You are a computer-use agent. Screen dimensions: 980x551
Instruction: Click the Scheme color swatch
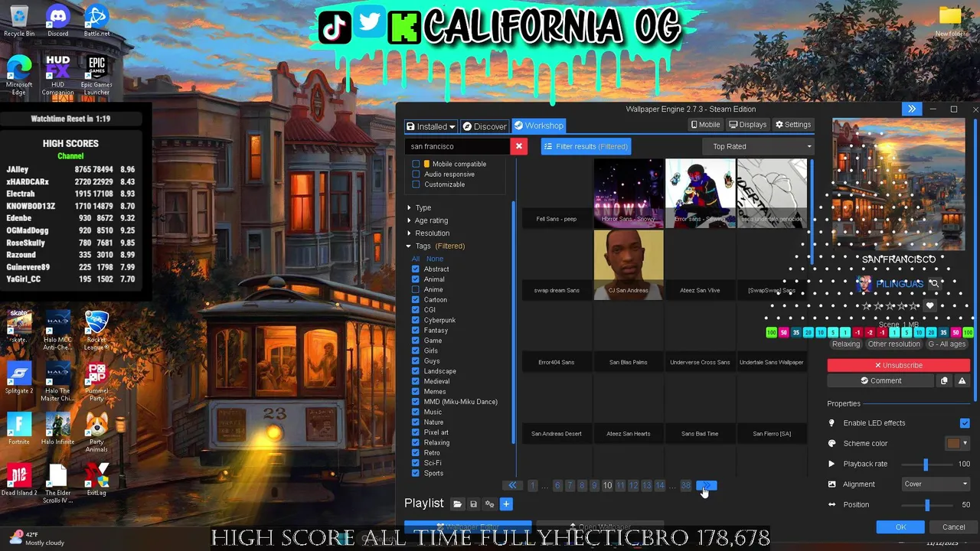point(953,443)
